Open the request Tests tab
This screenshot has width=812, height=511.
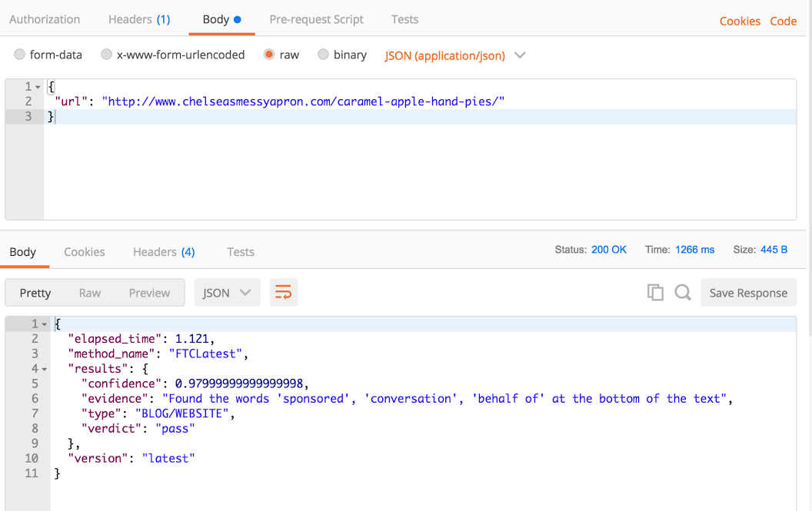click(404, 20)
